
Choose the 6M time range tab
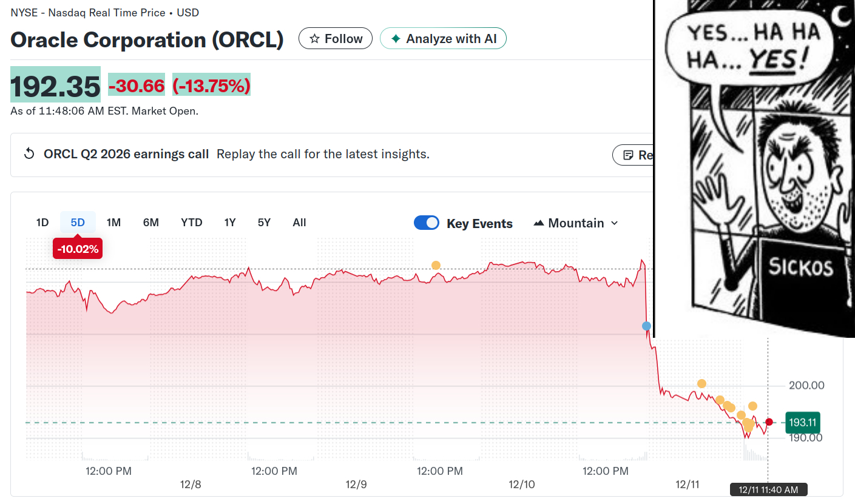tap(151, 223)
